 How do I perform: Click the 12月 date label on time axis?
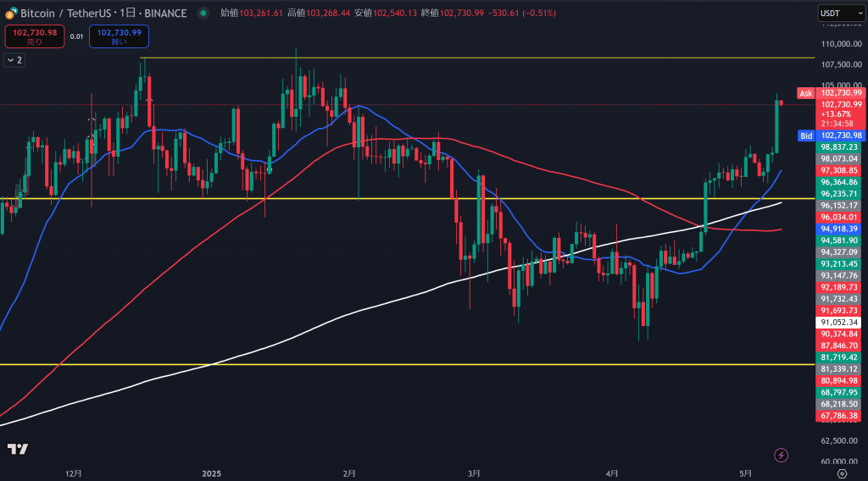click(x=74, y=473)
